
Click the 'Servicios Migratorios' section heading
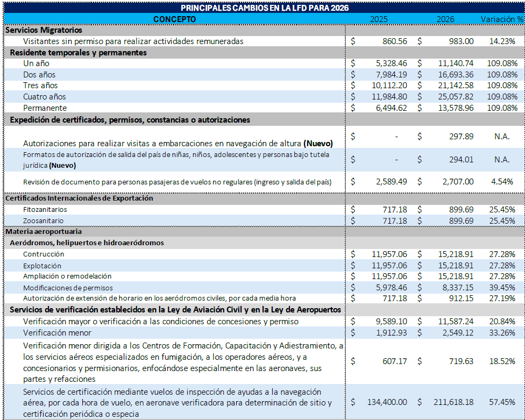[x=44, y=30]
